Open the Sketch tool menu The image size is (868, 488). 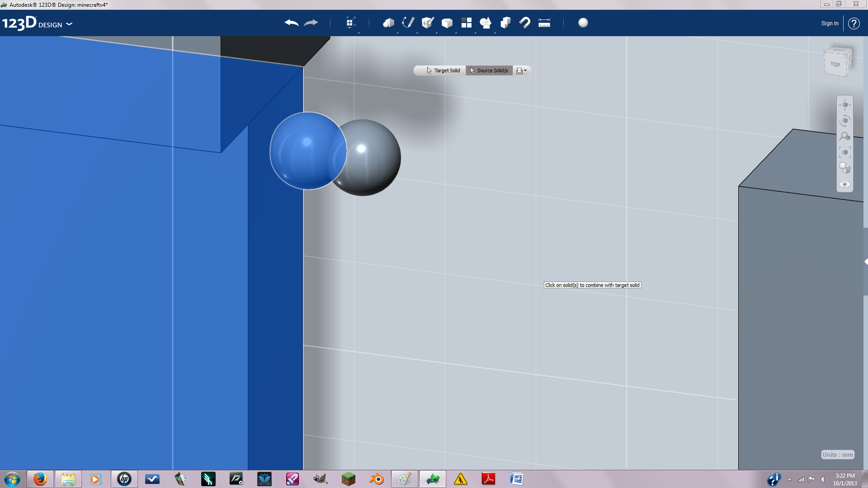[x=408, y=23]
